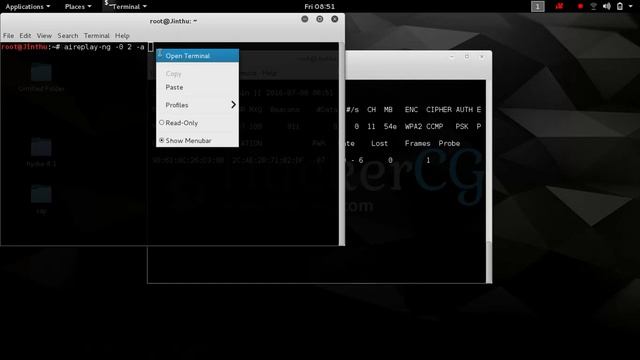The width and height of the screenshot is (640, 360).
Task: Open the Applications menu in top bar
Action: click(x=28, y=7)
